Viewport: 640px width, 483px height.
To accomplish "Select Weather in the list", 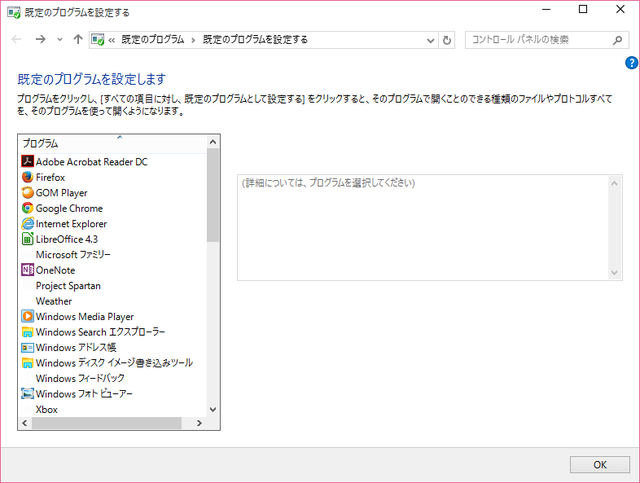I will tap(53, 301).
